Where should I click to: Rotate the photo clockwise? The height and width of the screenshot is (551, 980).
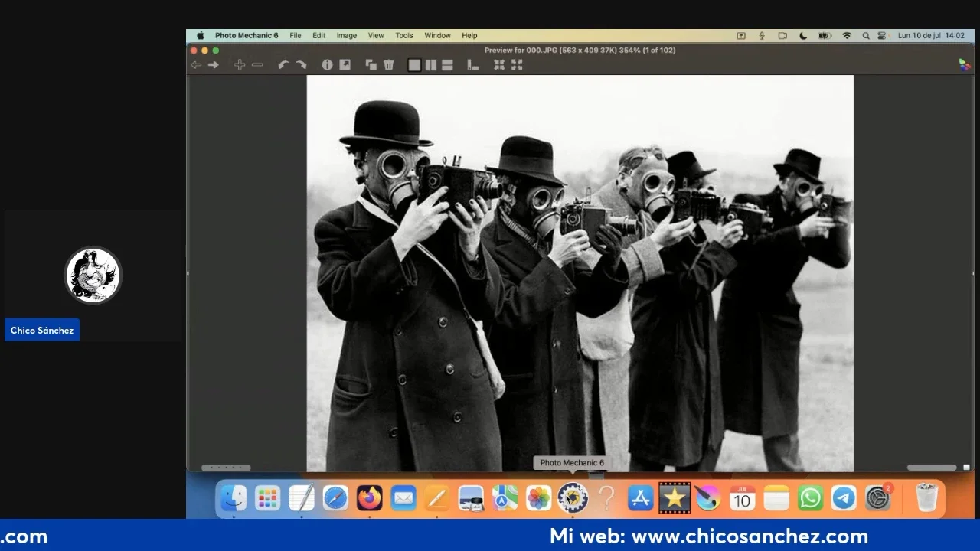[x=301, y=65]
